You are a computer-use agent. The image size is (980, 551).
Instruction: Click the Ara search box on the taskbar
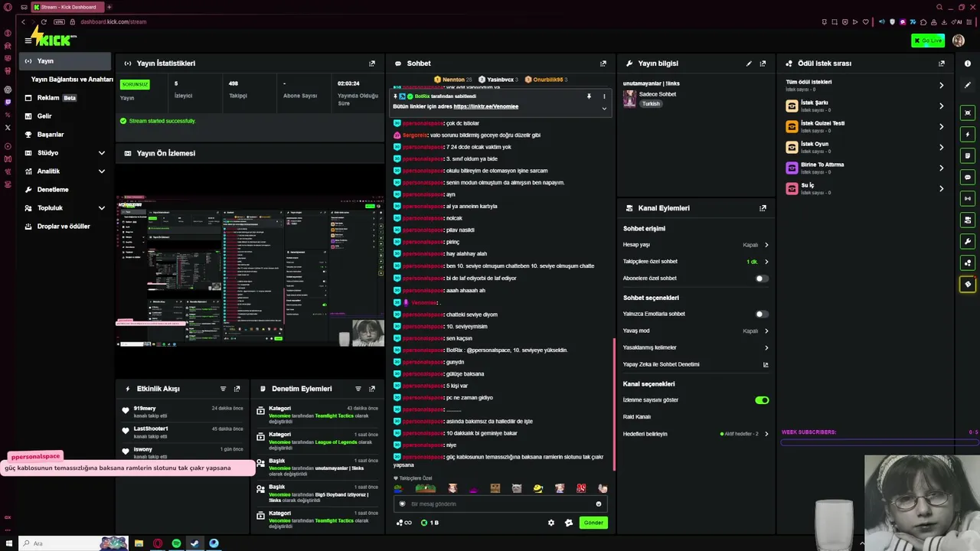73,543
